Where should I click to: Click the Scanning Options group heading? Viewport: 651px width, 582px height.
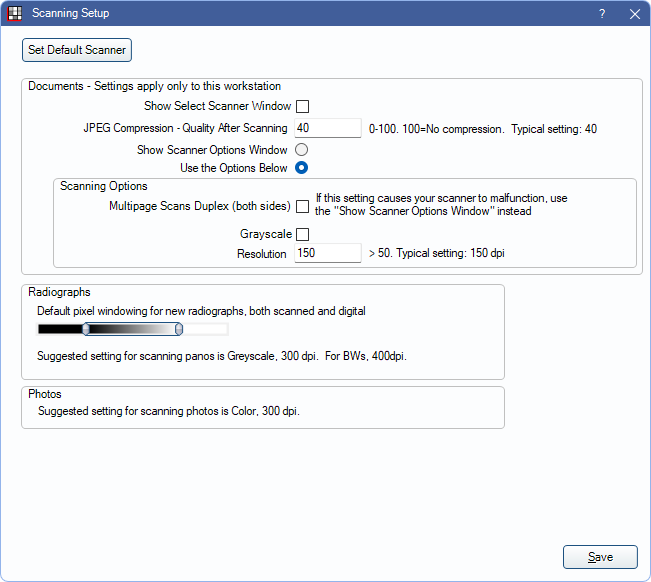[104, 186]
